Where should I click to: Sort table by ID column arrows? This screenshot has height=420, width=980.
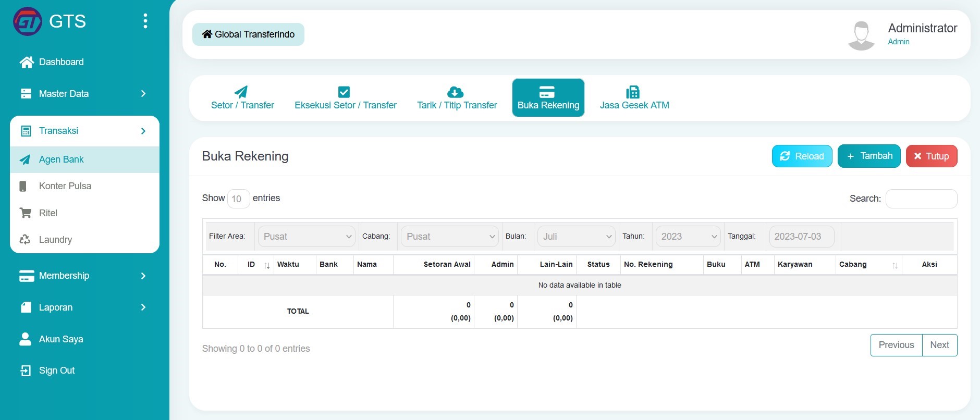click(x=267, y=265)
